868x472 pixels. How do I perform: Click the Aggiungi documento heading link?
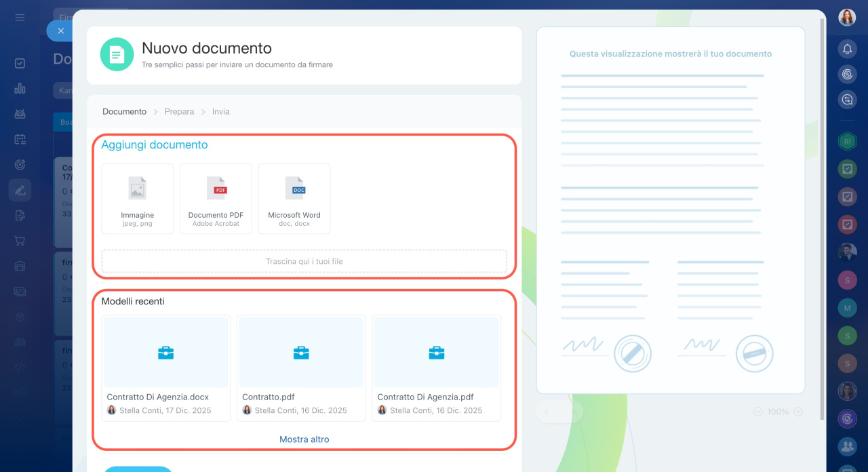(155, 144)
